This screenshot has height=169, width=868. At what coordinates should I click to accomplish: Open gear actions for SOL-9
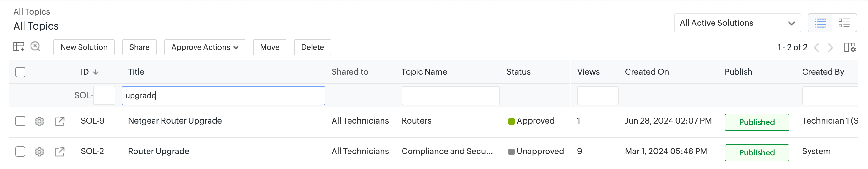(x=39, y=121)
